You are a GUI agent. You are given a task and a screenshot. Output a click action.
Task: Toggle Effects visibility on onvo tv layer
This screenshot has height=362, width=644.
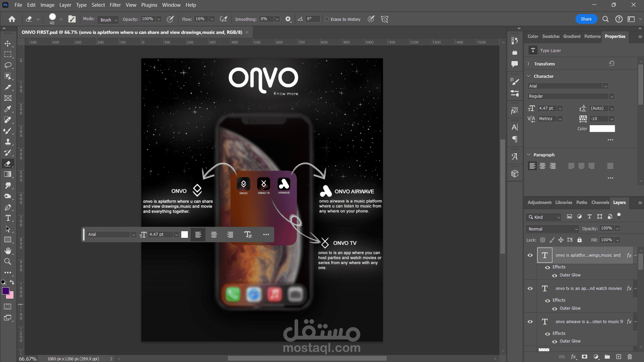(x=548, y=301)
